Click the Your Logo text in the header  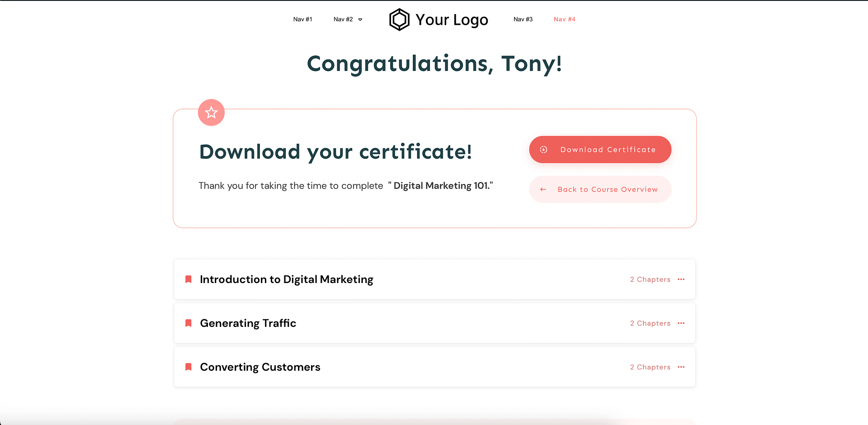tap(452, 19)
